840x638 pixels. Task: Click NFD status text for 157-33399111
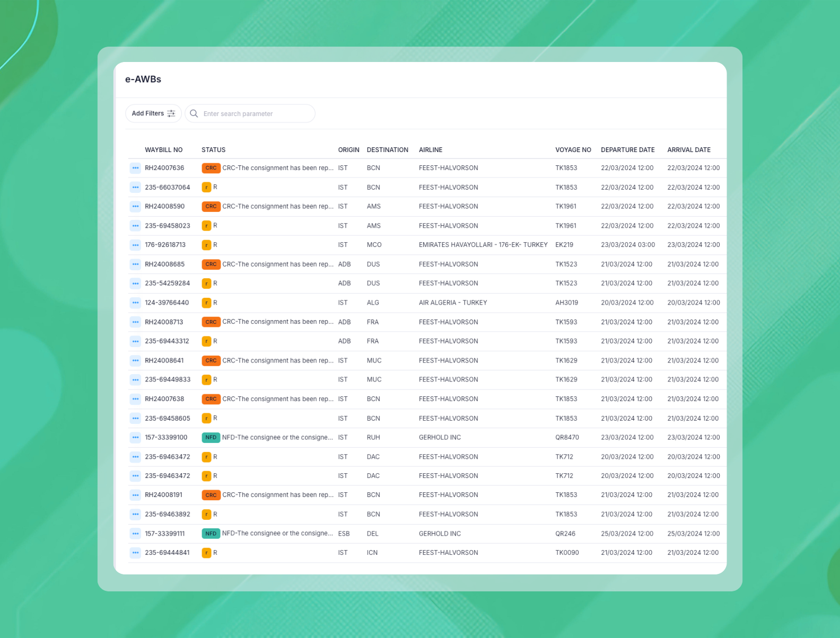[x=277, y=534]
